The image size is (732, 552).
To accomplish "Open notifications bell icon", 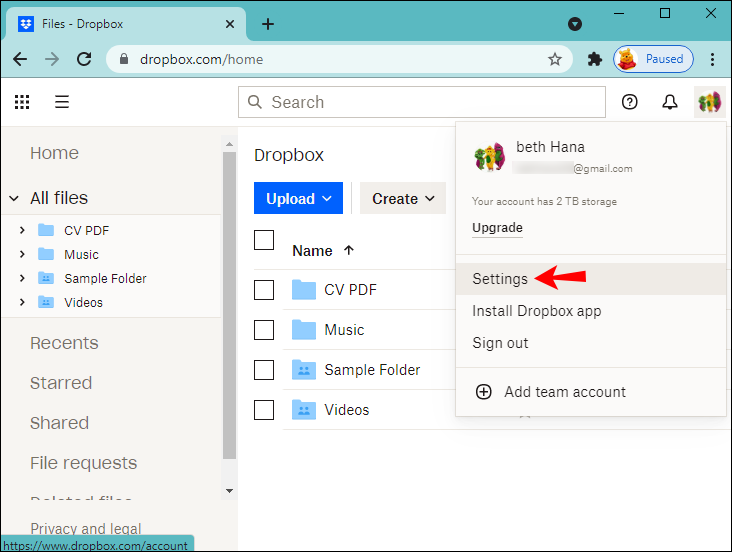I will tap(670, 102).
